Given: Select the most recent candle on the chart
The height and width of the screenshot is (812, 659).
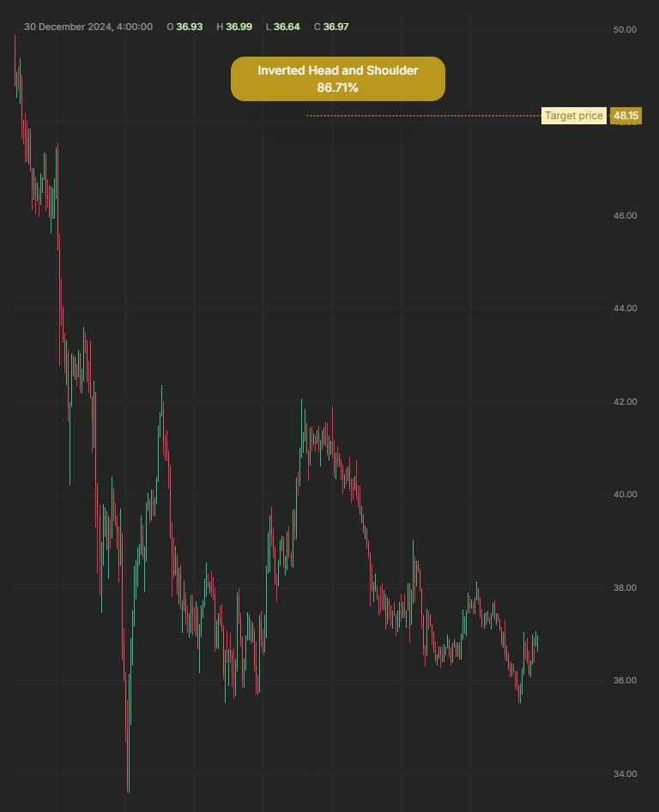Looking at the screenshot, I should tap(537, 642).
